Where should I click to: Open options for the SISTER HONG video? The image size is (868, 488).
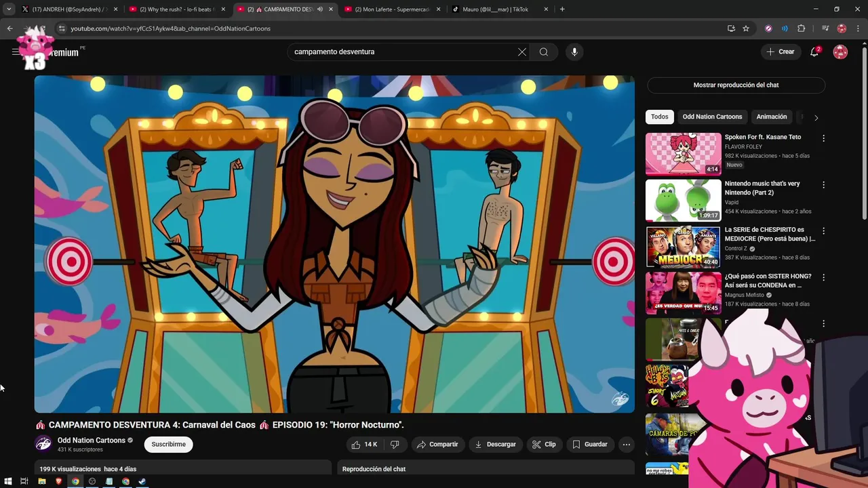click(x=823, y=277)
